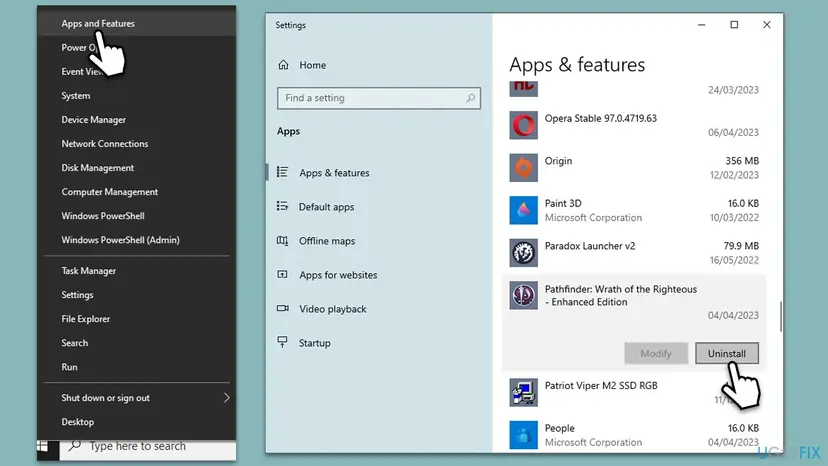Image resolution: width=828 pixels, height=466 pixels.
Task: Expand the Shut down or sign out submenu arrow
Action: 227,398
